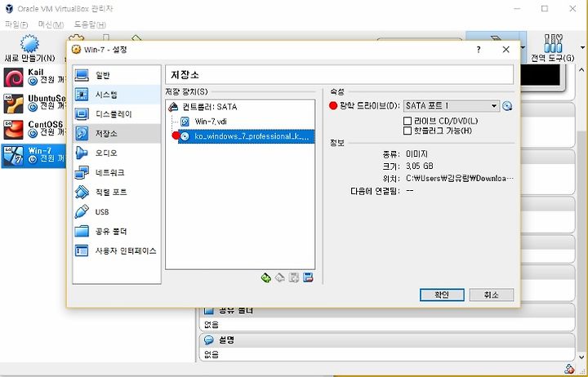The image size is (588, 377).
Task: Open the machine tools dropdown arrow in main toolbar
Action: click(x=523, y=47)
